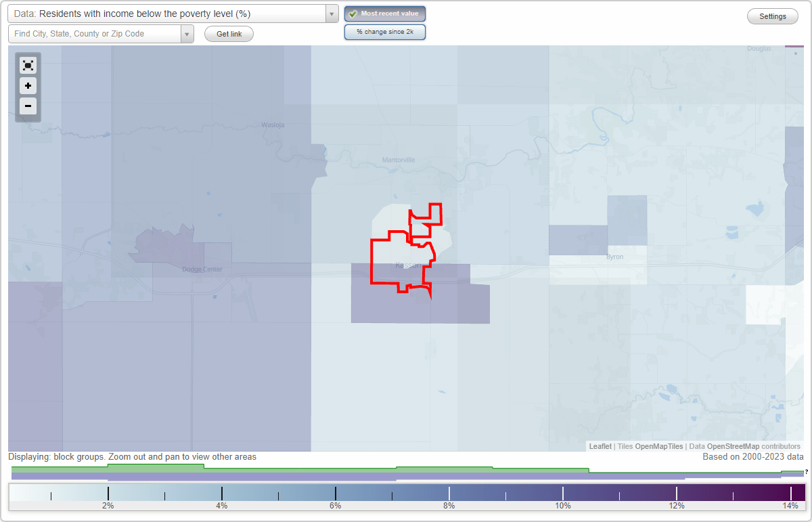Image resolution: width=812 pixels, height=522 pixels.
Task: Zoom out using the minus icon
Action: tap(28, 106)
